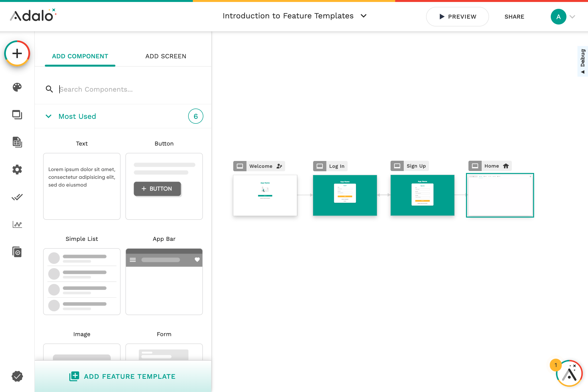The height and width of the screenshot is (392, 588).
Task: Select the ADD COMPONENT tab
Action: click(x=80, y=56)
